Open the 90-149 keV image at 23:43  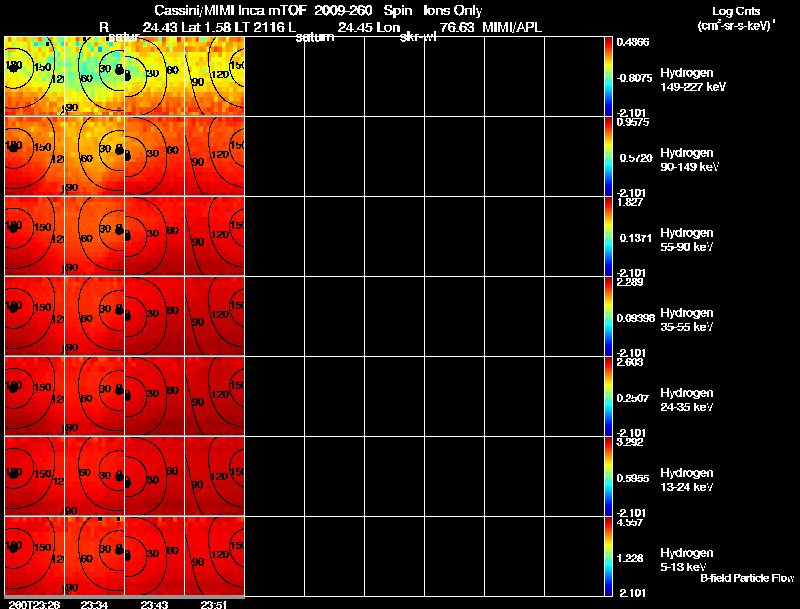(154, 156)
